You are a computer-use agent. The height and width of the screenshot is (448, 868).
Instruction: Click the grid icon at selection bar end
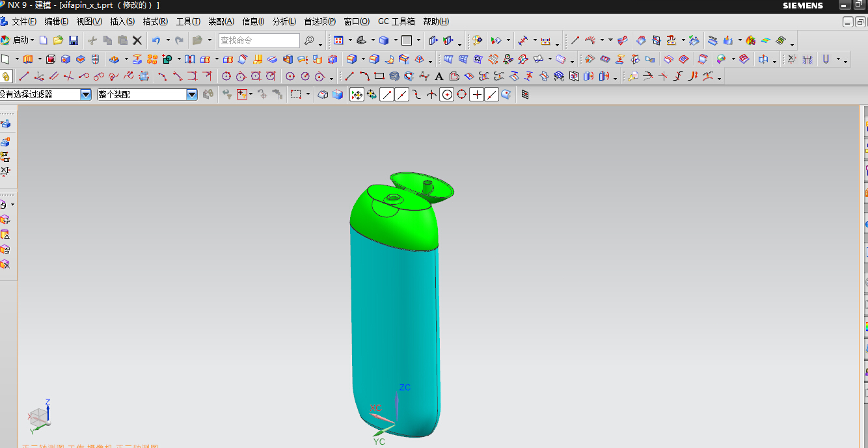525,94
